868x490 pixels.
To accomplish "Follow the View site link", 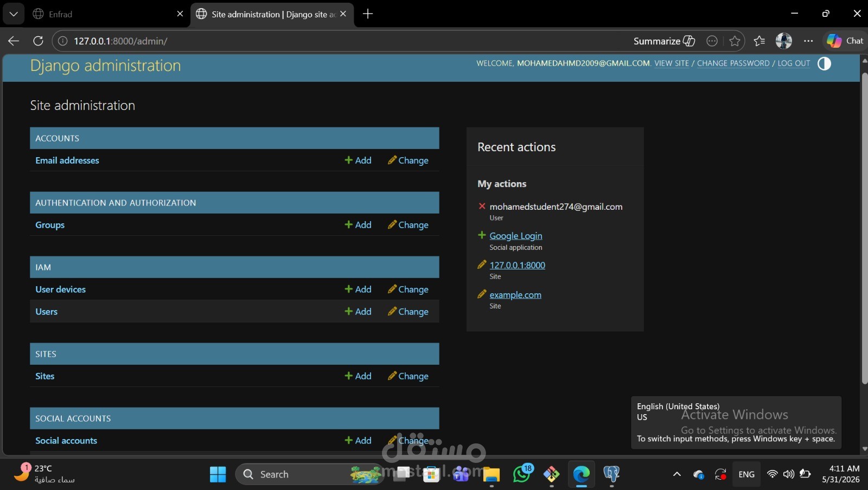I will click(672, 63).
